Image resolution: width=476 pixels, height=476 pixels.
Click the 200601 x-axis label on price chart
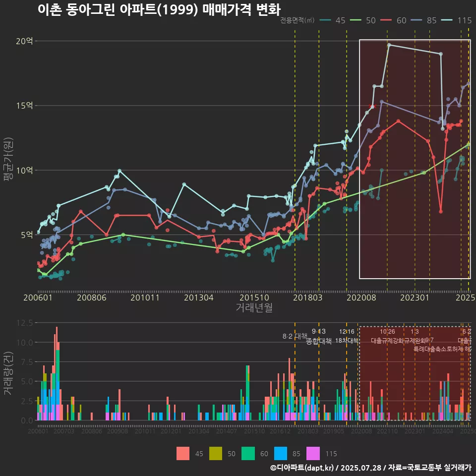click(38, 297)
